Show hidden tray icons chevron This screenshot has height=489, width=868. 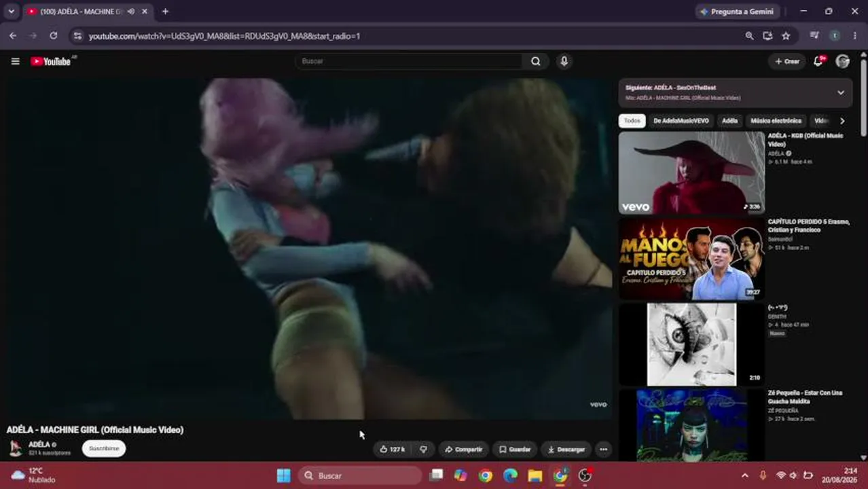(744, 475)
